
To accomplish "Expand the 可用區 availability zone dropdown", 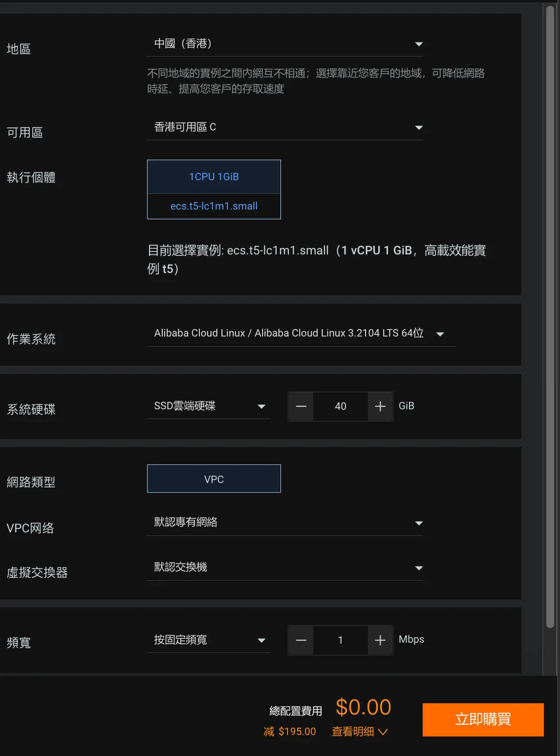I will pos(285,127).
